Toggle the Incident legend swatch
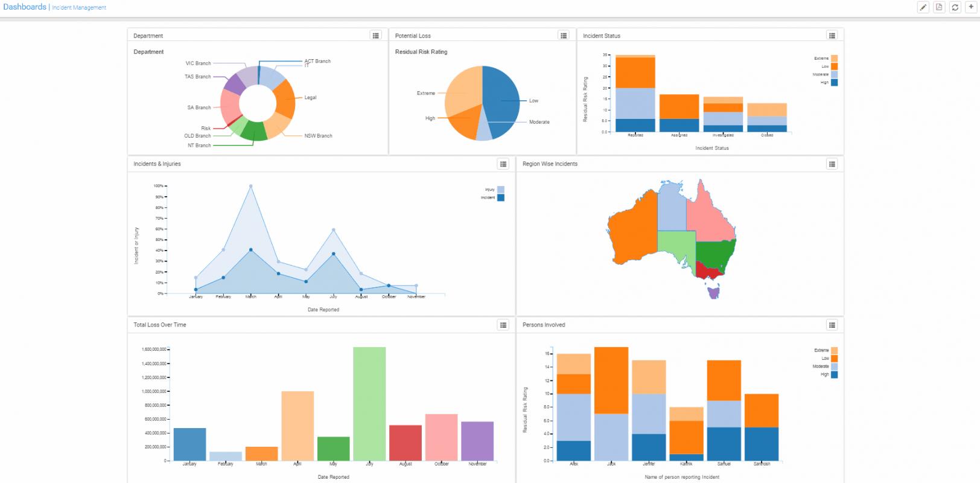The image size is (980, 483). pyautogui.click(x=501, y=197)
